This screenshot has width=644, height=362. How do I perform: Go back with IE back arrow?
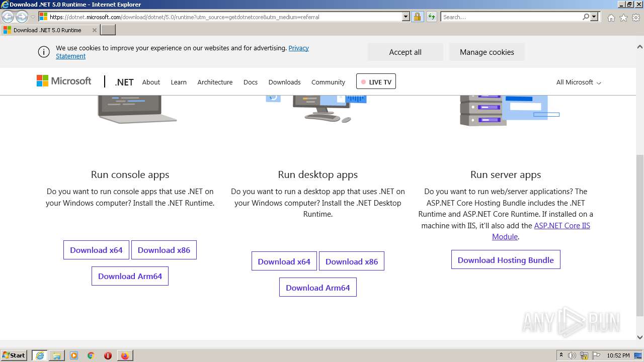8,17
